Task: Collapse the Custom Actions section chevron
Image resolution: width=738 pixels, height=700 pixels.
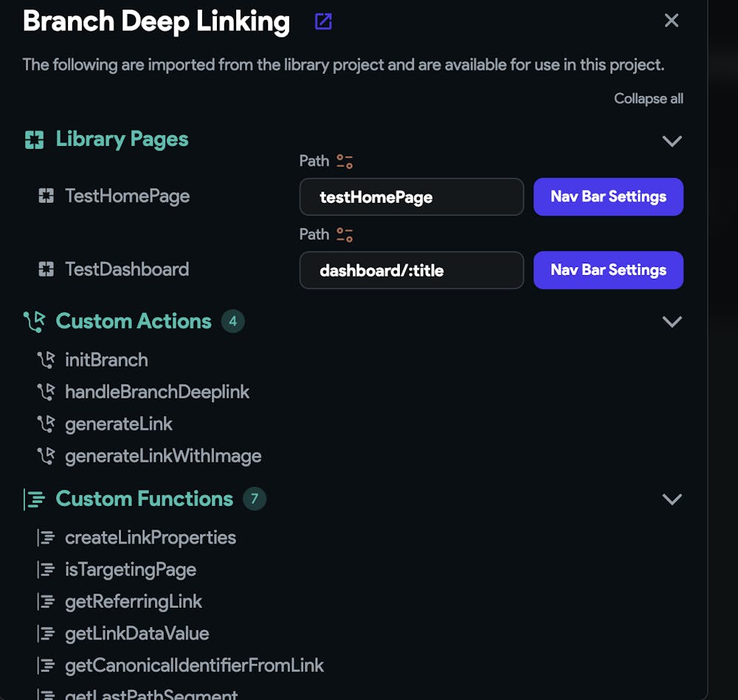Action: coord(672,322)
